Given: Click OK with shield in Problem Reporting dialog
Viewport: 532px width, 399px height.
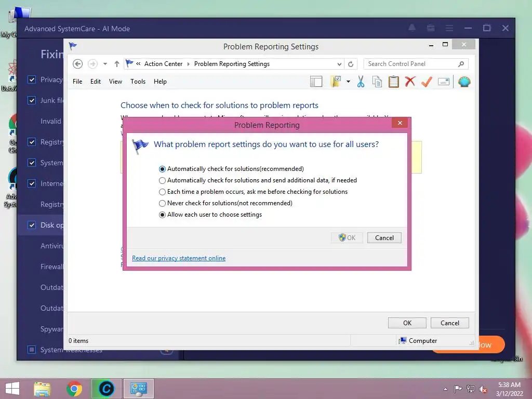Looking at the screenshot, I should coord(347,238).
